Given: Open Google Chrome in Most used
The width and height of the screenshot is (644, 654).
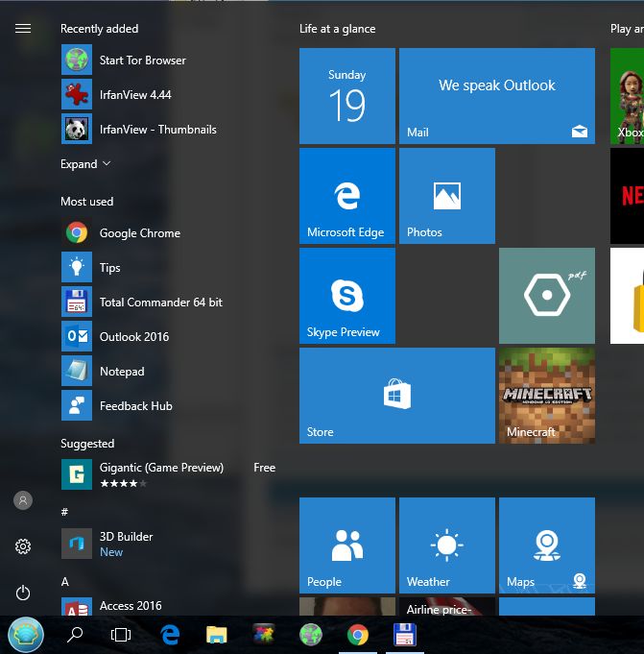Looking at the screenshot, I should tap(139, 233).
